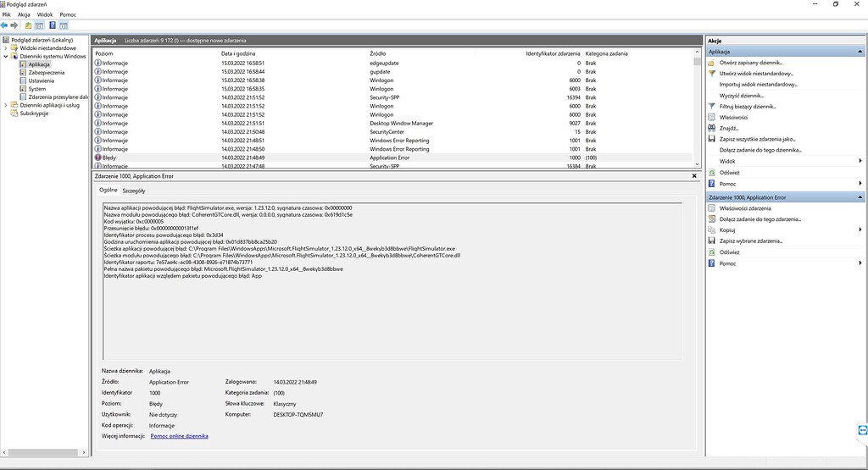Screen dimensions: 868x470
Task: Collapse the Aplikacja section in the Akcje pane
Action: pos(860,52)
